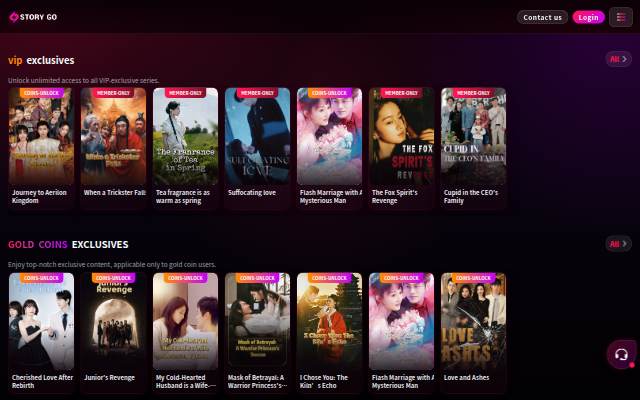Screen dimensions: 640x400
Task: Click the title 'Tea fragrance is as warm as spring'
Action: pyautogui.click(x=183, y=196)
